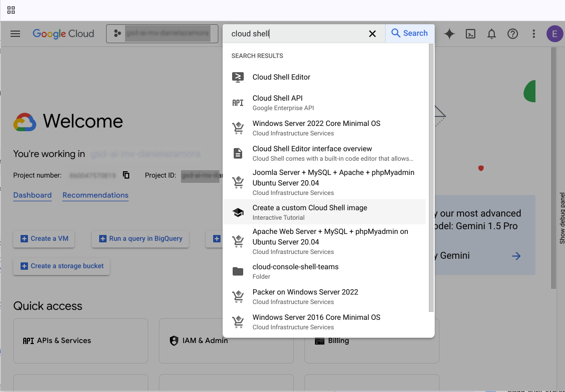Open the help question mark menu
Screen dimensions: 565x392
coord(513,34)
